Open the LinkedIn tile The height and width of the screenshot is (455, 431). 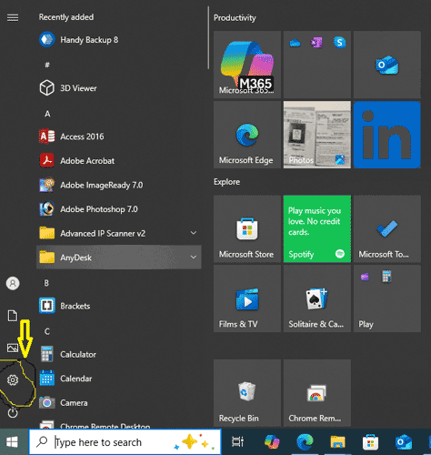[387, 135]
